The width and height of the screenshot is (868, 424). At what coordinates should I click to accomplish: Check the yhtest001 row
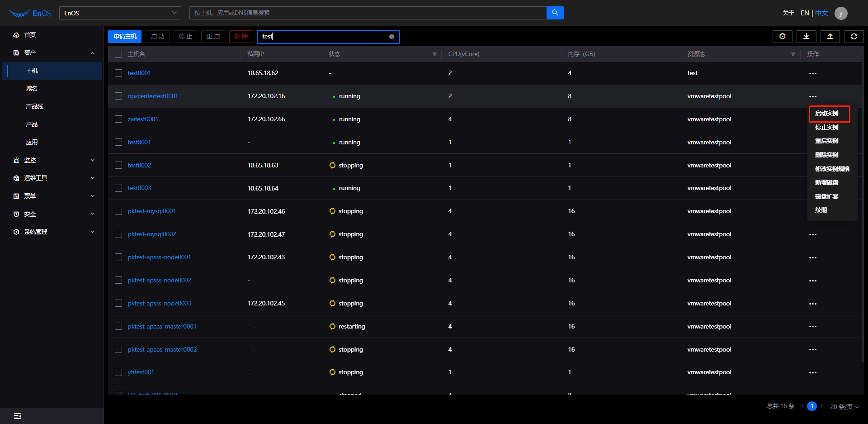pos(118,372)
